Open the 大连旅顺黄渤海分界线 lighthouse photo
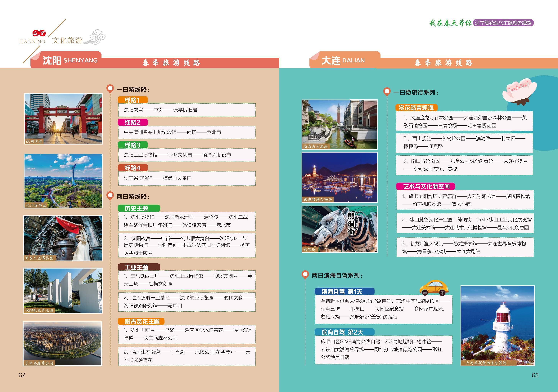Image resolution: width=558 pixels, height=392 pixels. (498, 326)
